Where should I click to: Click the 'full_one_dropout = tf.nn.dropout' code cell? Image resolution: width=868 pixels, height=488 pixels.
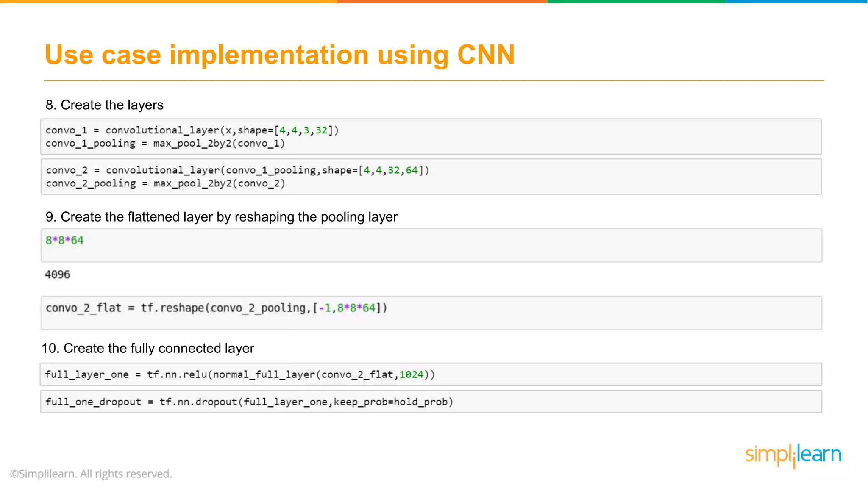(x=431, y=402)
